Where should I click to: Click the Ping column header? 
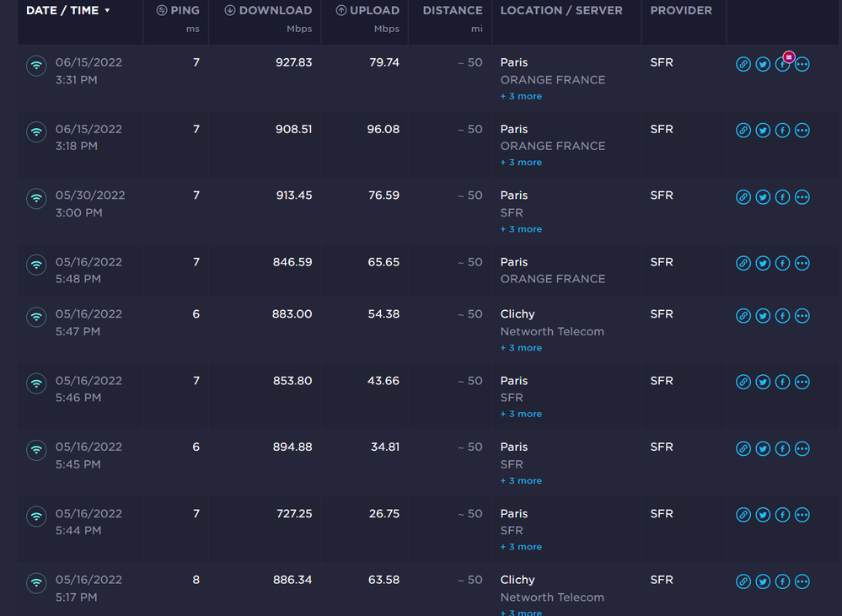point(178,11)
